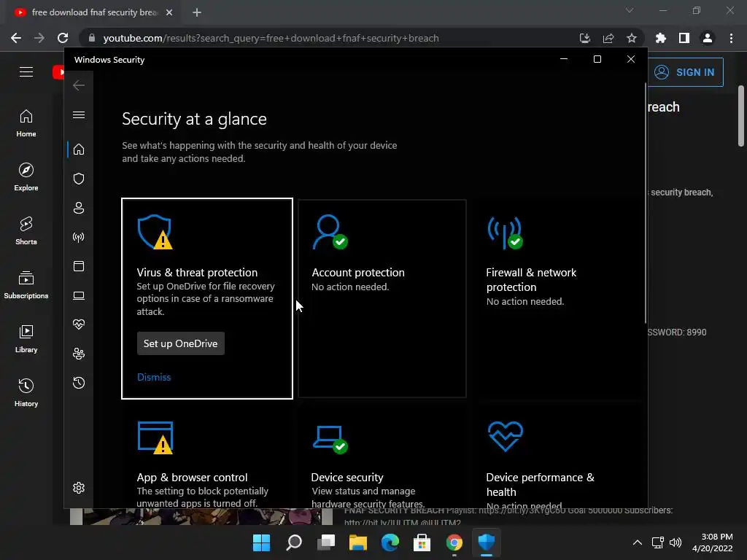747x560 pixels.
Task: Toggle Chrome side panel icon
Action: point(684,38)
